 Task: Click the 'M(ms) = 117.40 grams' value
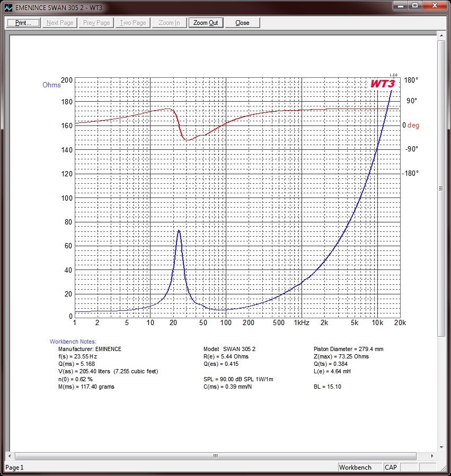click(86, 387)
